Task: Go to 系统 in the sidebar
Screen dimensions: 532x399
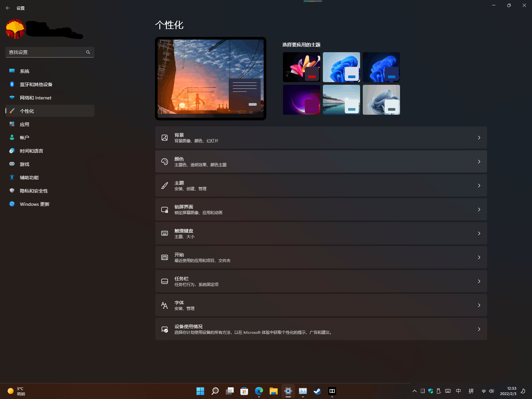Action: point(50,71)
